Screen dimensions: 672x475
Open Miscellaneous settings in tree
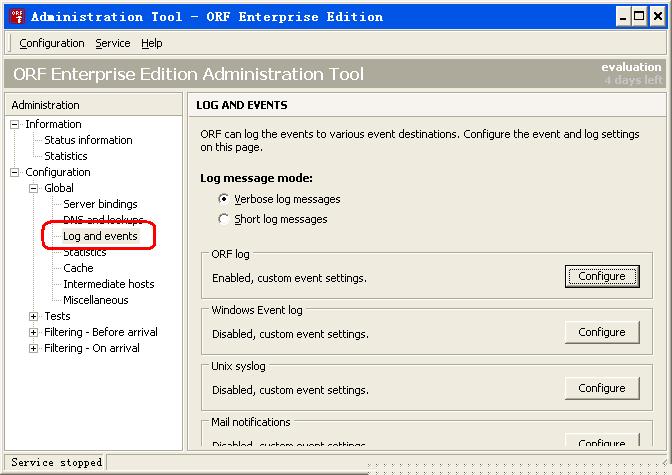click(x=95, y=300)
